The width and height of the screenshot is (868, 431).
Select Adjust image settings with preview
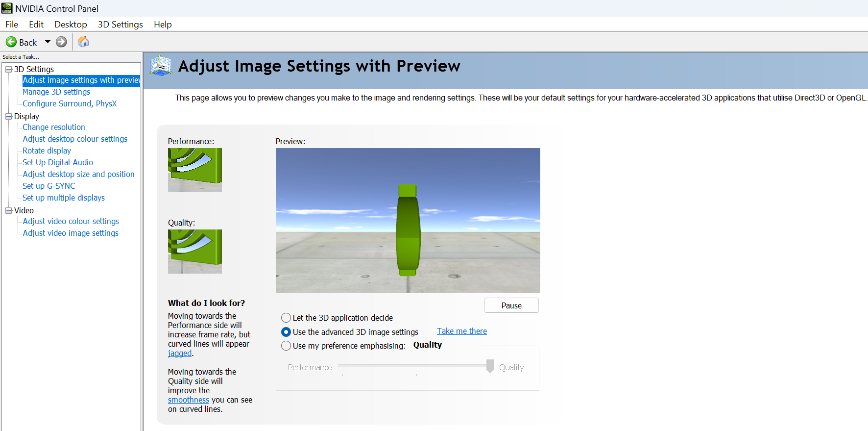coord(81,80)
